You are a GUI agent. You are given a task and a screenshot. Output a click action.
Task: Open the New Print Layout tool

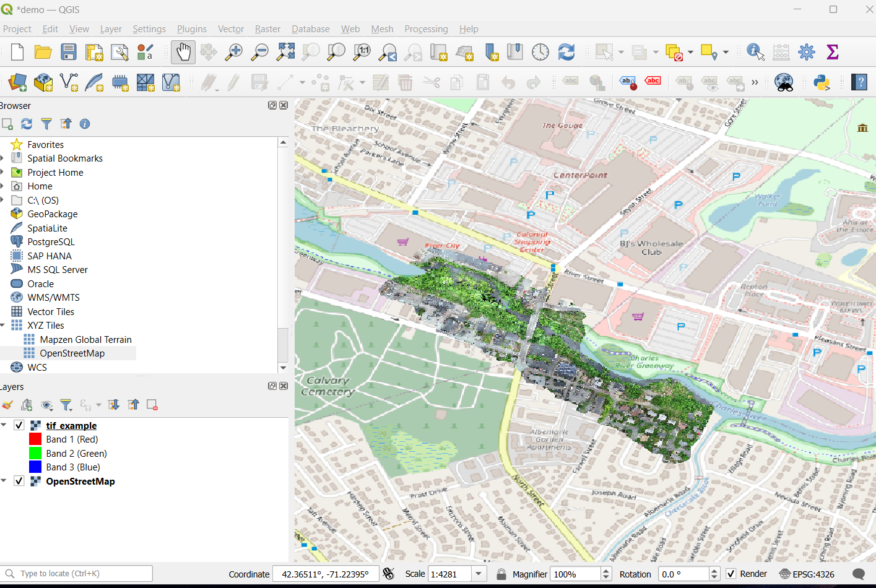click(94, 52)
